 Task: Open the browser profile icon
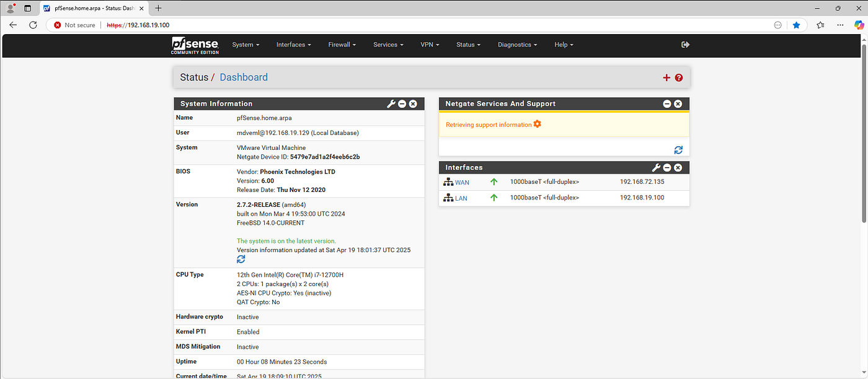(x=11, y=8)
